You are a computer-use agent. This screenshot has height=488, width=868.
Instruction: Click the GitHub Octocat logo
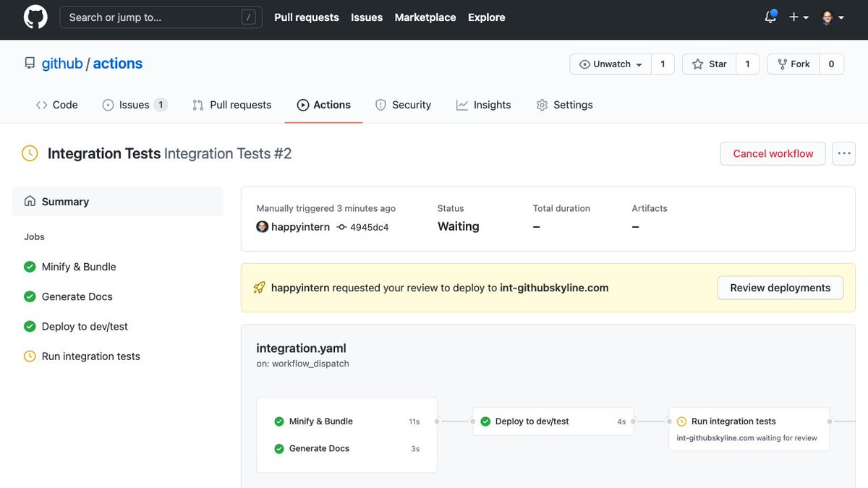coord(35,17)
